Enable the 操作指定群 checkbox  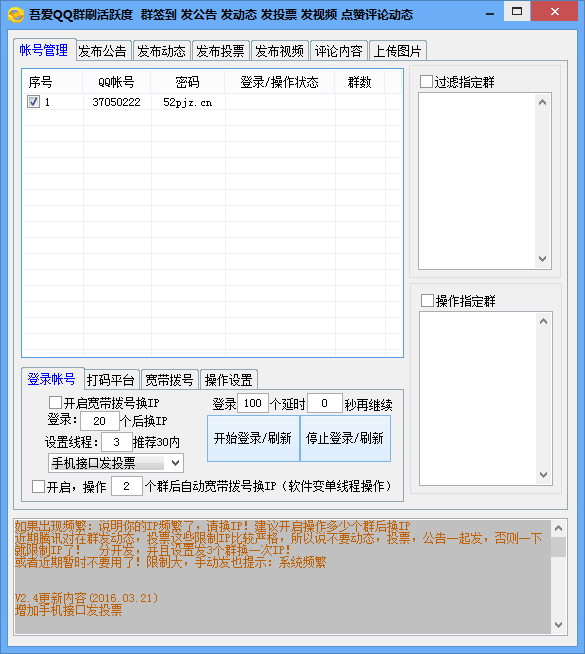pos(427,300)
